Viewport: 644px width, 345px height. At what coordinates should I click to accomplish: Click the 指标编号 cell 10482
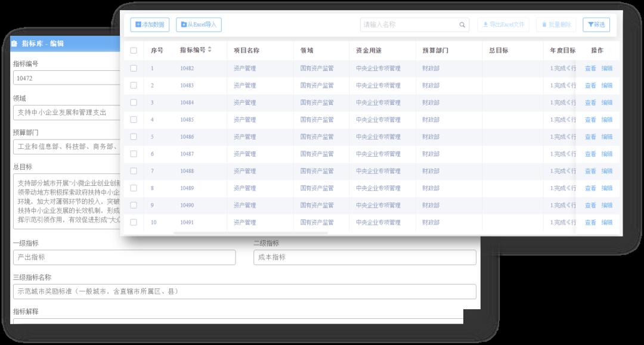click(x=187, y=69)
